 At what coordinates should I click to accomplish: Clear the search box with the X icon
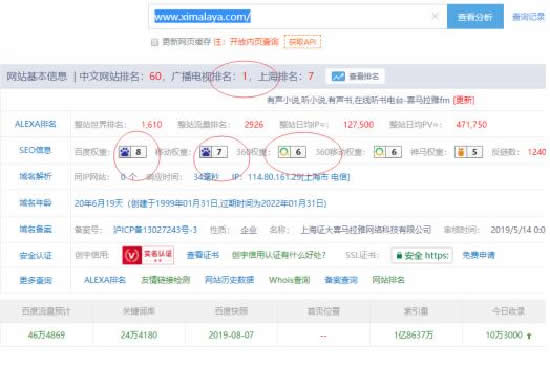pyautogui.click(x=435, y=16)
